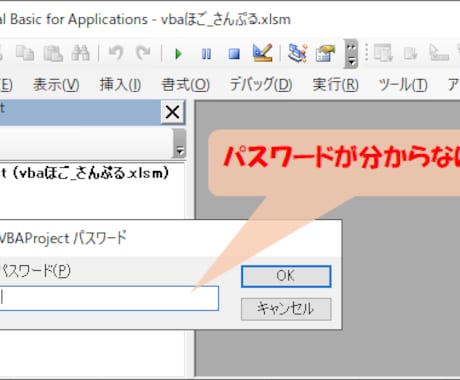
Task: Click the Redo arrow icon
Action: click(x=143, y=53)
